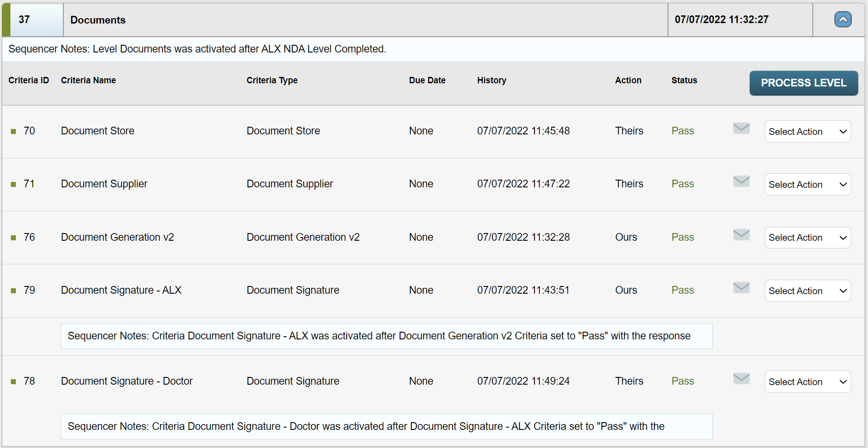Click the Document Generation v2 criteria name

pos(117,237)
